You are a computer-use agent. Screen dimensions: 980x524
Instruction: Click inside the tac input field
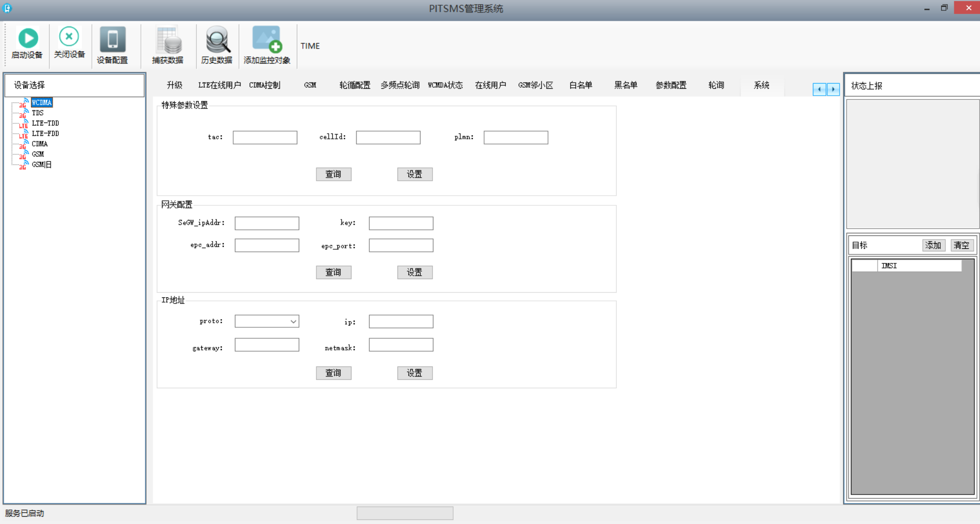pyautogui.click(x=264, y=137)
